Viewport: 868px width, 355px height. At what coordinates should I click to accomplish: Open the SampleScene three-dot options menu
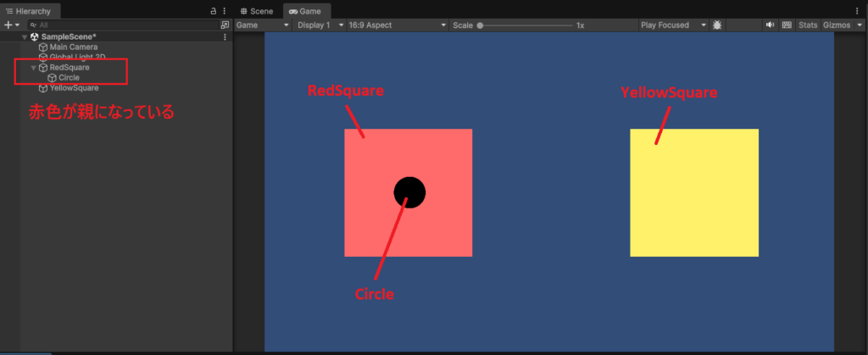pyautogui.click(x=224, y=37)
